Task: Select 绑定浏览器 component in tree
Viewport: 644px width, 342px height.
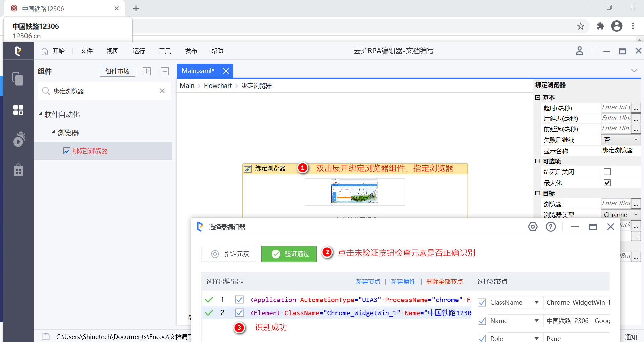Action: [103, 151]
